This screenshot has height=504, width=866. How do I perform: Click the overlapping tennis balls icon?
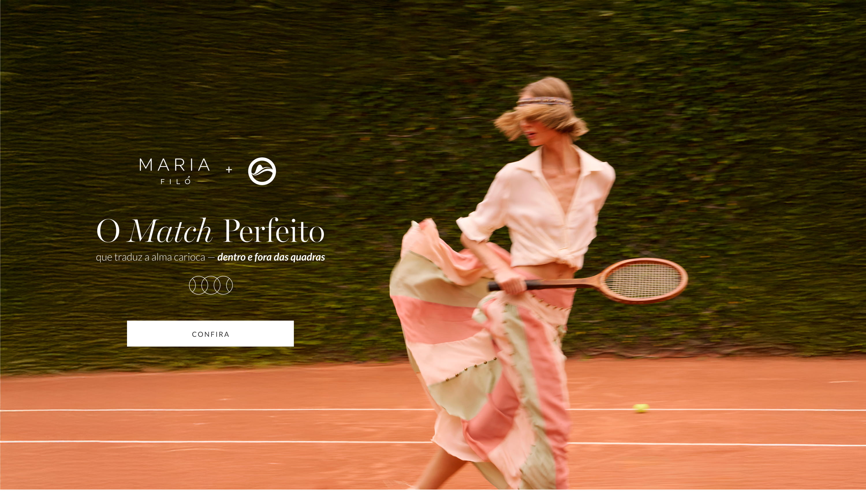pyautogui.click(x=211, y=285)
